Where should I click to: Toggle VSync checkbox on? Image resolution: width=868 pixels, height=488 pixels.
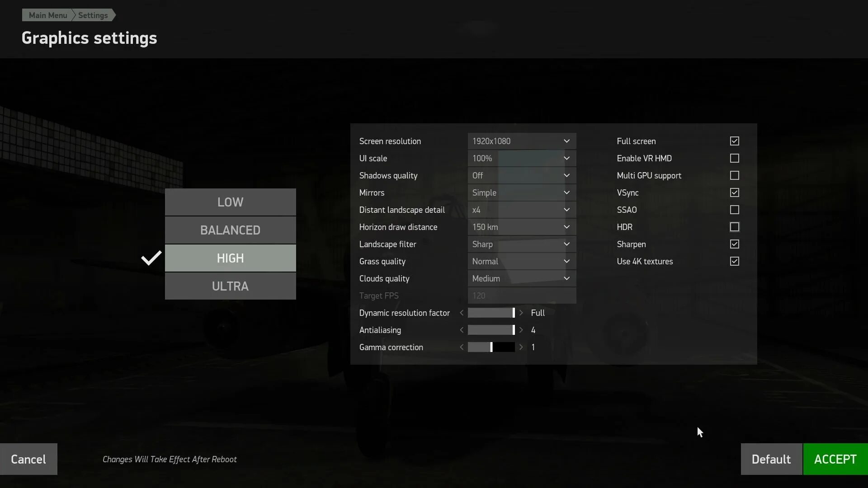click(735, 192)
